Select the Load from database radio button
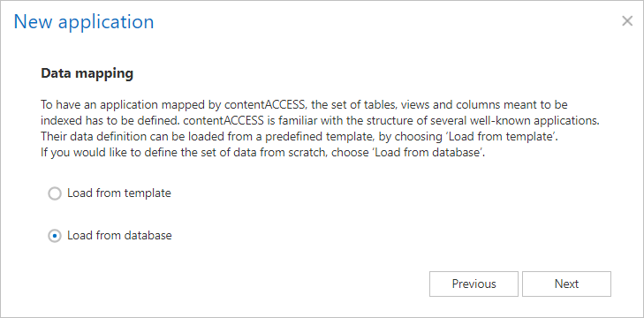The height and width of the screenshot is (318, 644). click(55, 236)
